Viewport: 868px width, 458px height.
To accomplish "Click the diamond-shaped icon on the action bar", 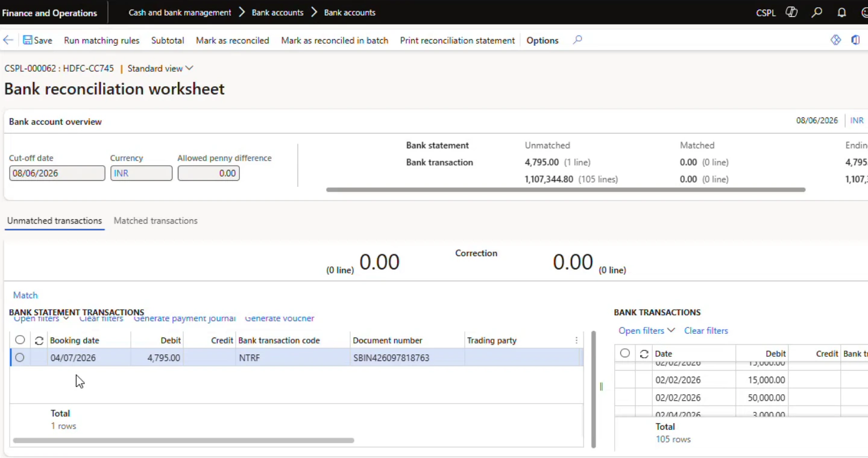I will 835,40.
